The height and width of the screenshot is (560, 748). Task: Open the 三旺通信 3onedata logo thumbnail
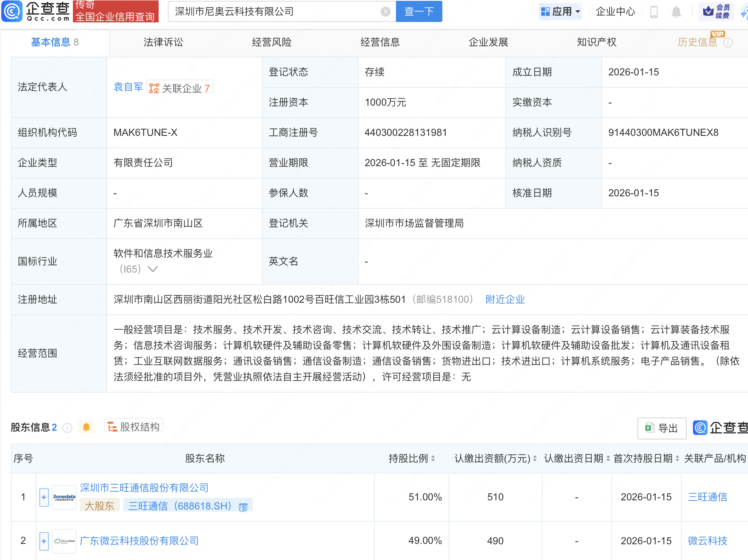coord(64,497)
